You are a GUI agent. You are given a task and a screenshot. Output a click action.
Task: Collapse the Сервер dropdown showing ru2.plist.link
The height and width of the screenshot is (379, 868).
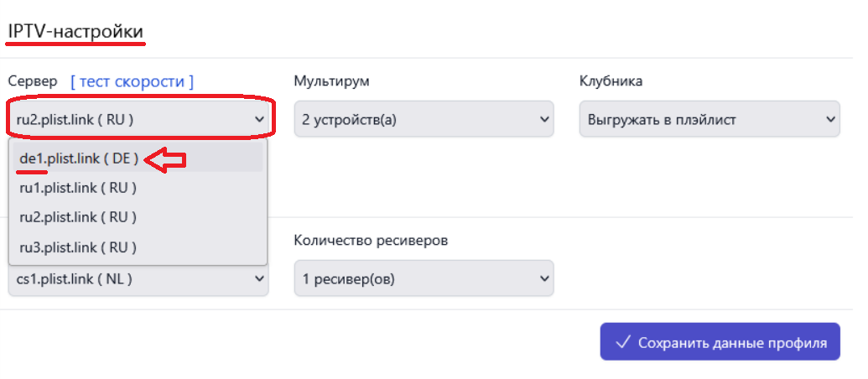point(139,119)
